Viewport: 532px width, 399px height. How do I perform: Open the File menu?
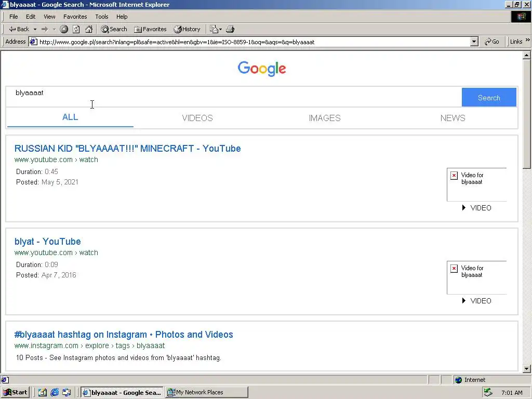click(x=14, y=17)
